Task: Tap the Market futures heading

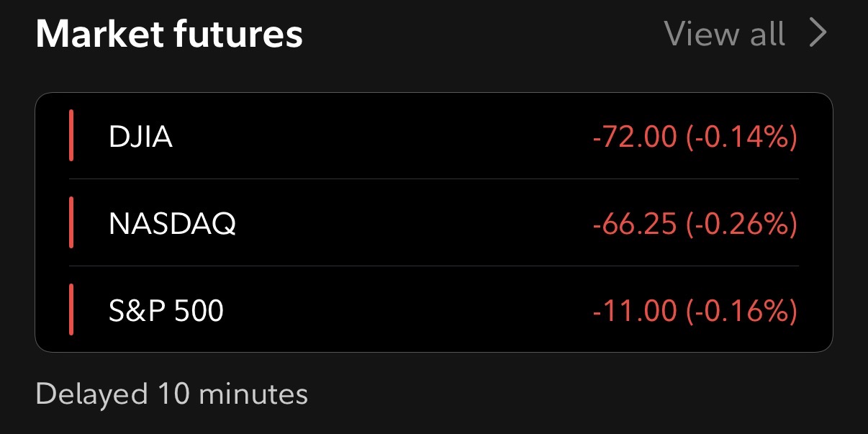Action: 169,34
